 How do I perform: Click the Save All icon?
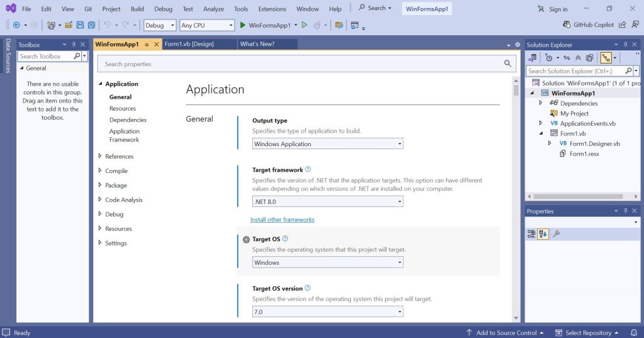click(x=91, y=25)
